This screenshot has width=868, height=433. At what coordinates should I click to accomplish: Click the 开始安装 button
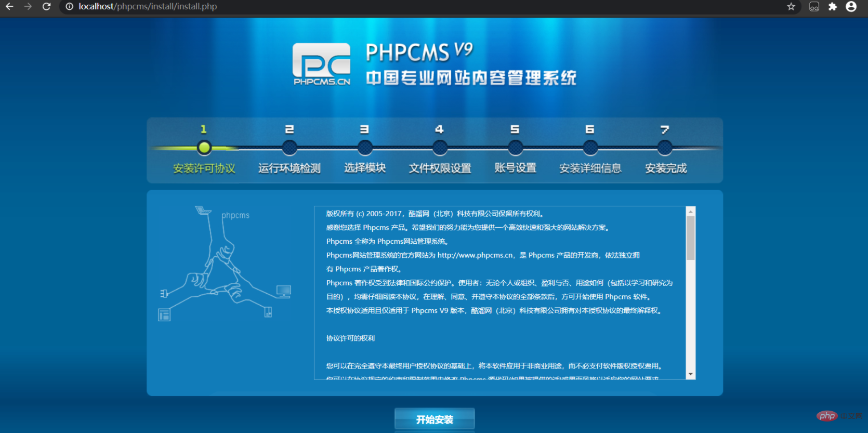tap(435, 419)
